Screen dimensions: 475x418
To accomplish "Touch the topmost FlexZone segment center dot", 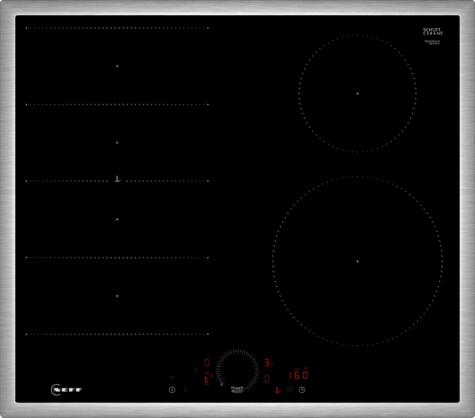I will [x=117, y=66].
